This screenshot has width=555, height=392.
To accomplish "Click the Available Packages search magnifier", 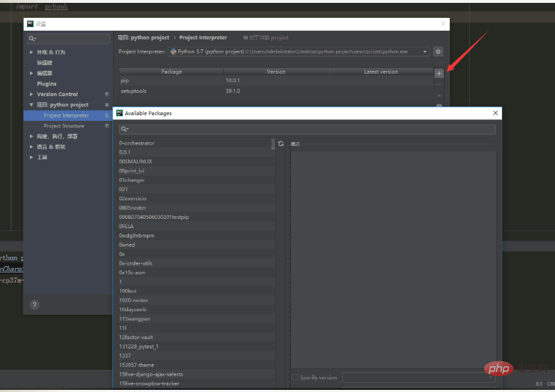I will pos(124,129).
